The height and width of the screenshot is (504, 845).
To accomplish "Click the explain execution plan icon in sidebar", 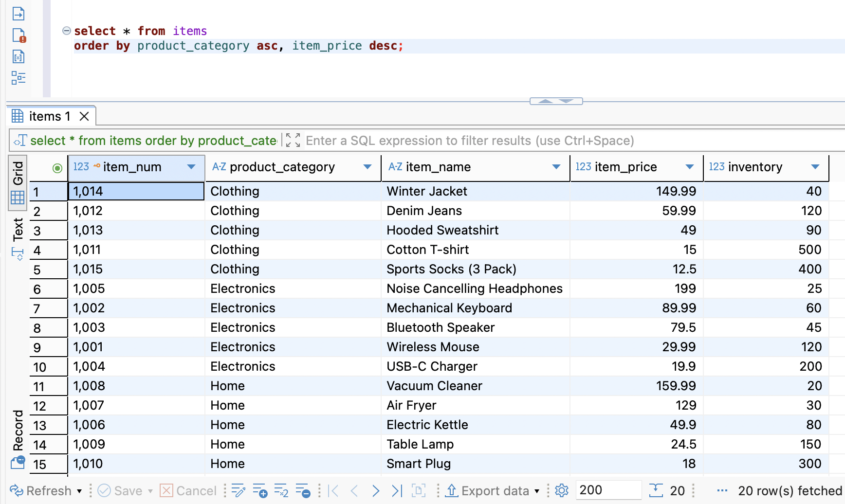I will [18, 57].
